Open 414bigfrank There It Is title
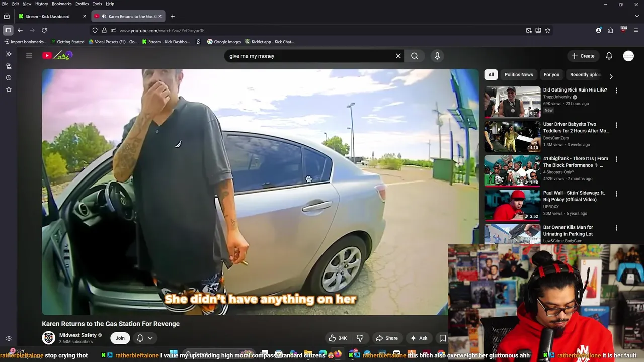 click(576, 162)
